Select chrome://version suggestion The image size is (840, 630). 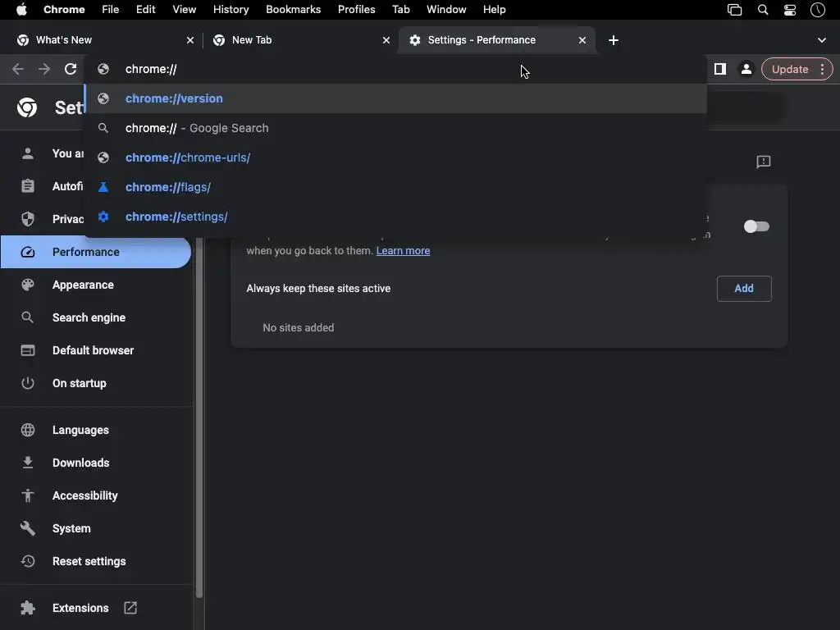(396, 98)
